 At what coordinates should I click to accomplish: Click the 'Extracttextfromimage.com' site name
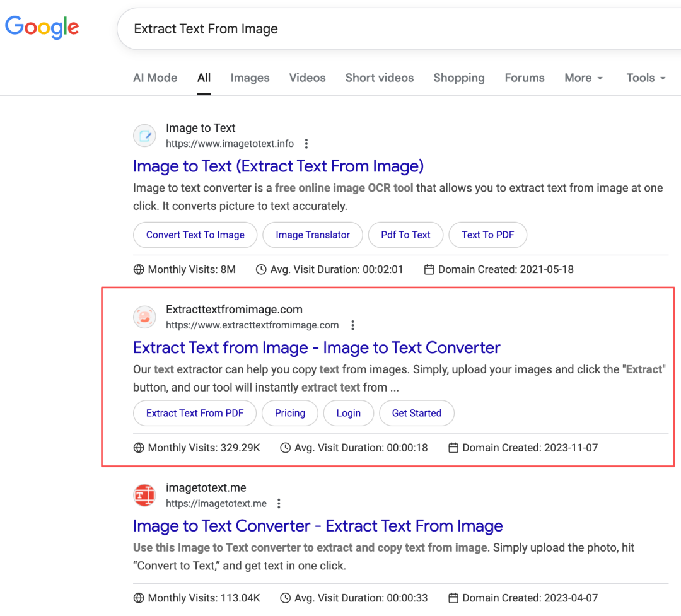(x=234, y=310)
